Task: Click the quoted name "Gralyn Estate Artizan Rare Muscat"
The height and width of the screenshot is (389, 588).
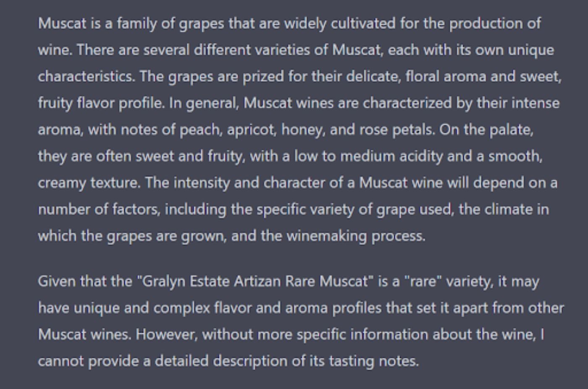Action: pos(255,281)
